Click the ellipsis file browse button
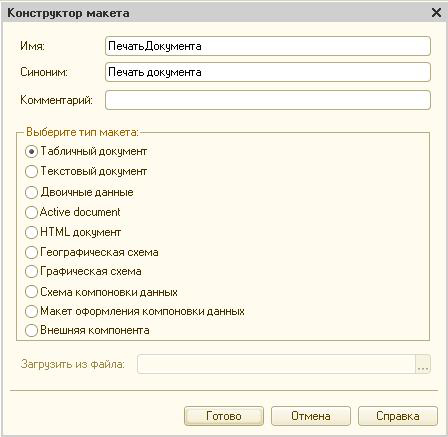448x437 pixels. 423,364
